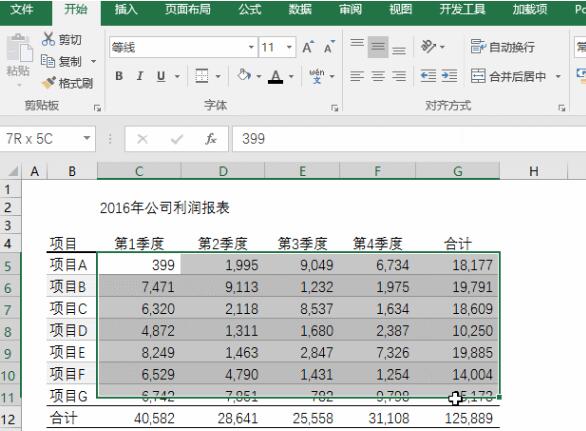This screenshot has width=586, height=431.
Task: Align text to bottom
Action: tap(399, 49)
